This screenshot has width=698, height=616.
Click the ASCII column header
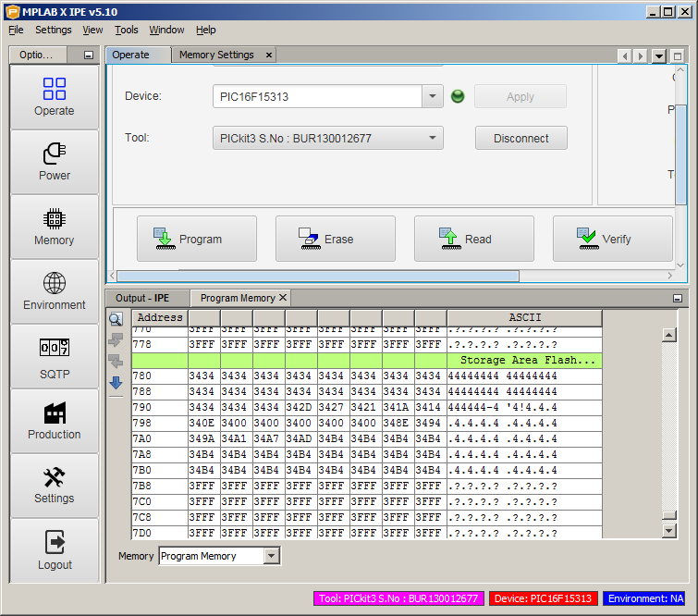click(525, 317)
